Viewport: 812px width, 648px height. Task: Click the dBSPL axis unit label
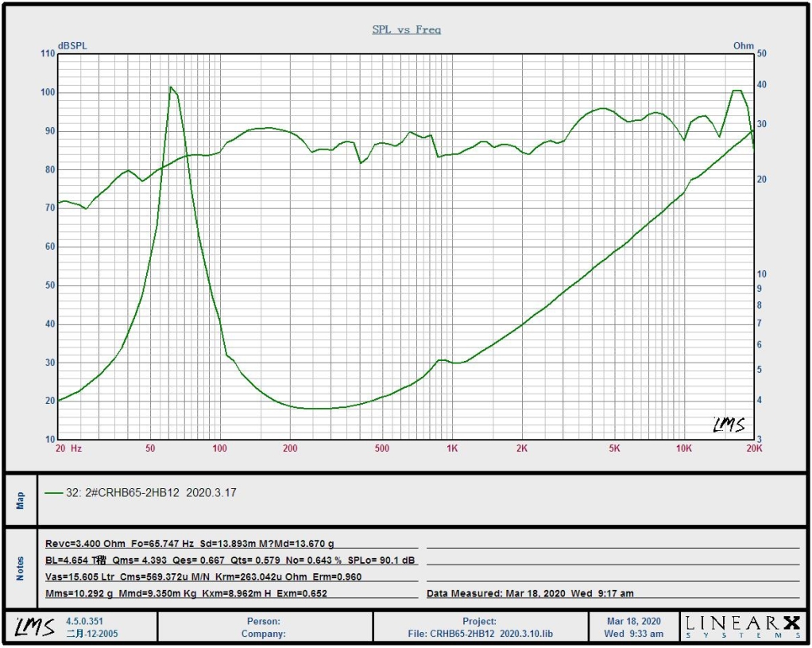(72, 45)
